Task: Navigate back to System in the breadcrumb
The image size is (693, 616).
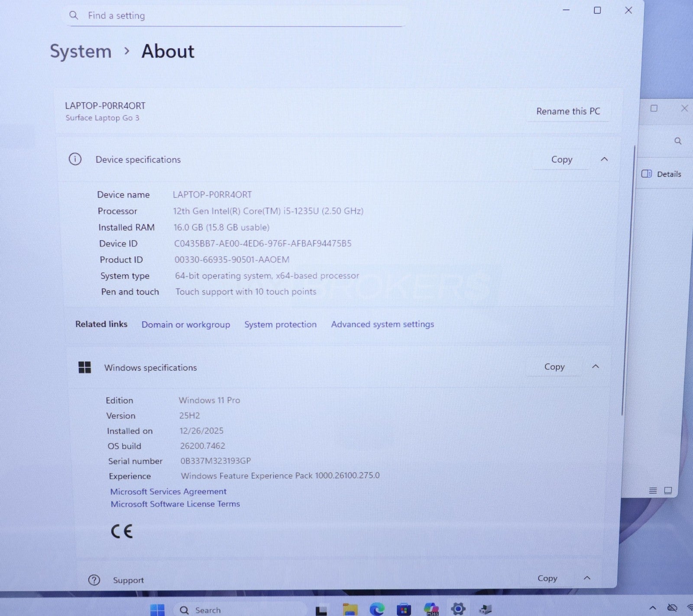Action: tap(81, 52)
